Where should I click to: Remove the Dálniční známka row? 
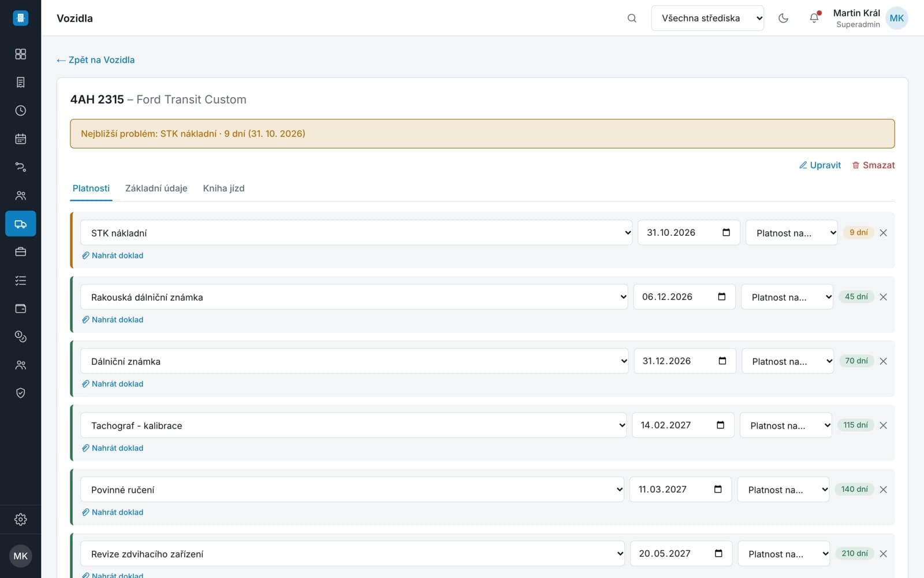pos(883,361)
